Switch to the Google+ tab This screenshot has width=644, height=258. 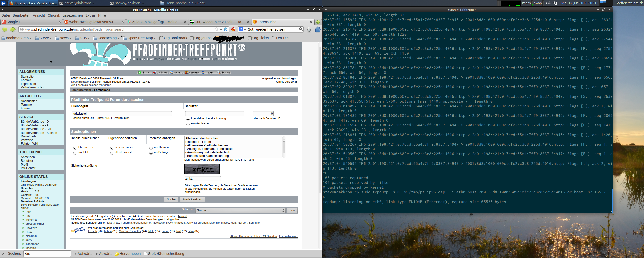click(30, 22)
